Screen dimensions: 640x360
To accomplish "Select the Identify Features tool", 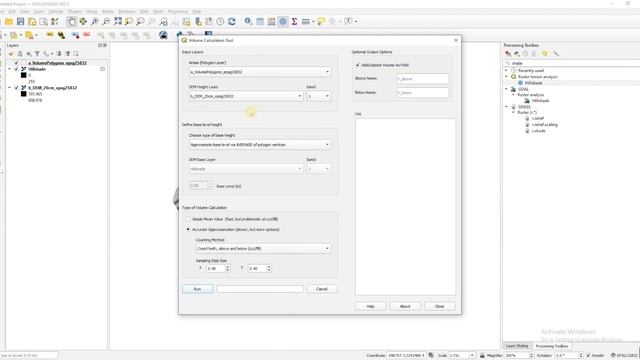I will coord(248,22).
